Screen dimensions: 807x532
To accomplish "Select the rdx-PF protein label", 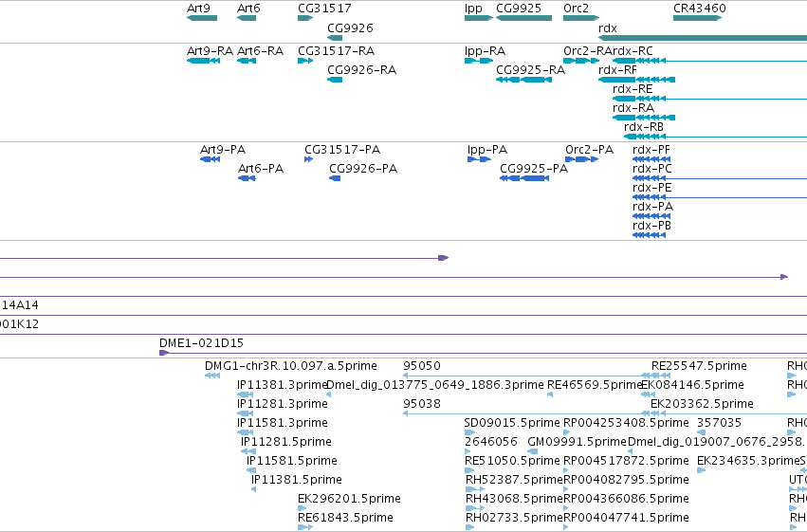I will [x=651, y=150].
